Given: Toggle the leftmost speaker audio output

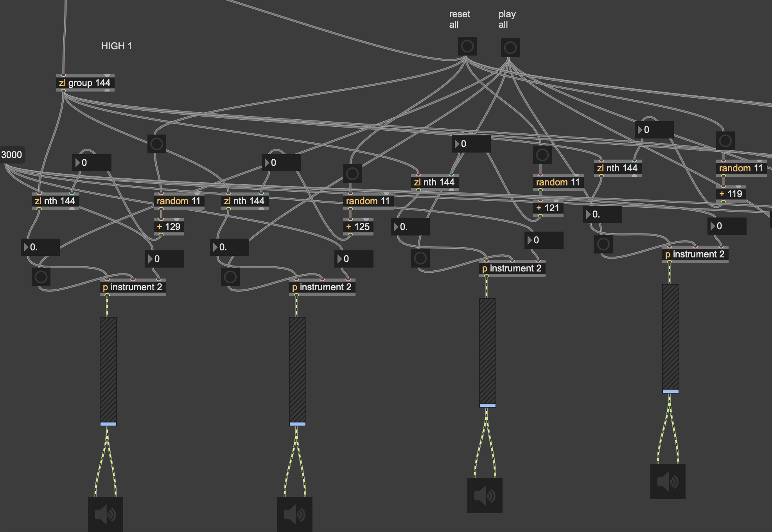Looking at the screenshot, I should point(105,514).
